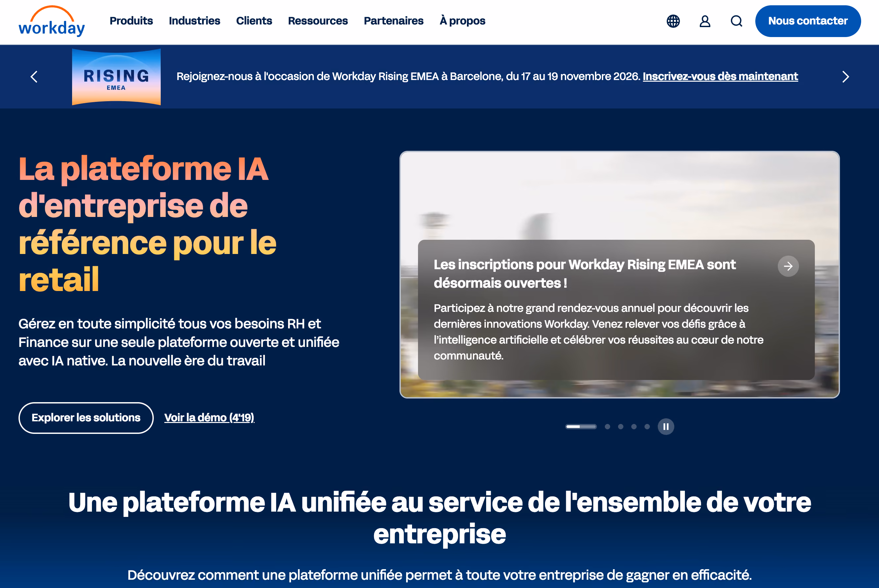Jump to the fifth carousel slide dot
This screenshot has width=879, height=588.
click(x=647, y=426)
